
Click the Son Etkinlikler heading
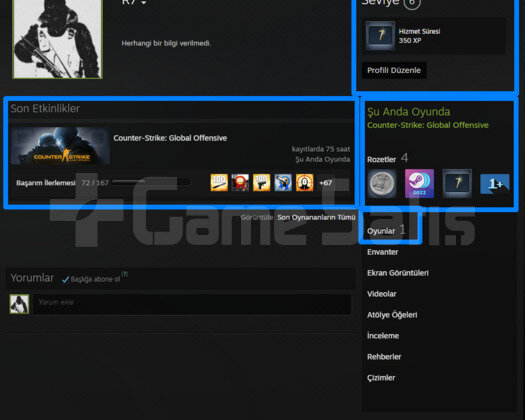coord(45,109)
